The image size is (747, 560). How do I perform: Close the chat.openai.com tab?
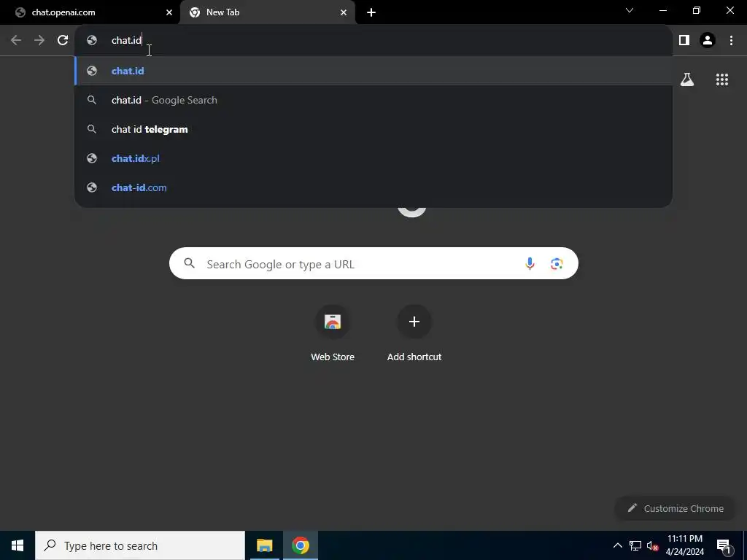169,12
